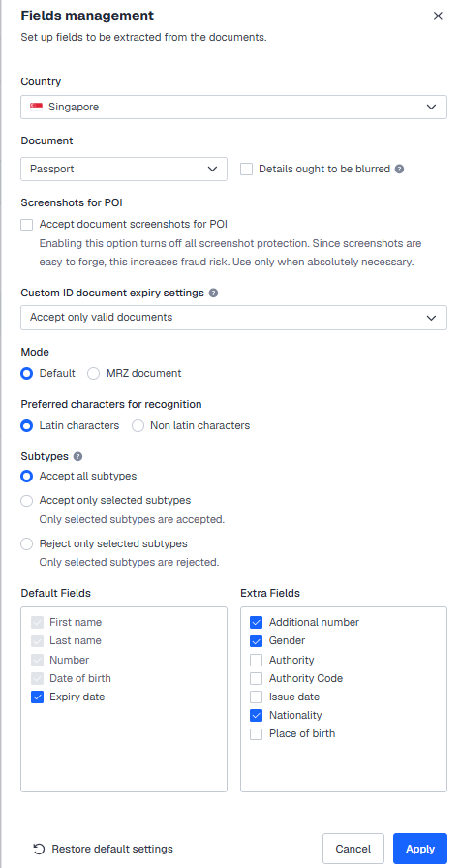Click help icon next to Details ought to be blurred
460x868 pixels.
click(x=400, y=169)
